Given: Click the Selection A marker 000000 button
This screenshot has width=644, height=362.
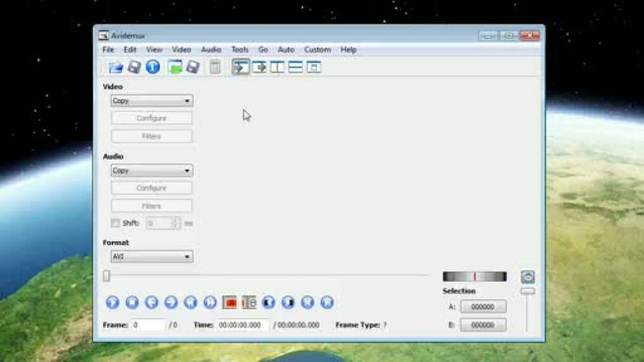Looking at the screenshot, I should pyautogui.click(x=483, y=307).
